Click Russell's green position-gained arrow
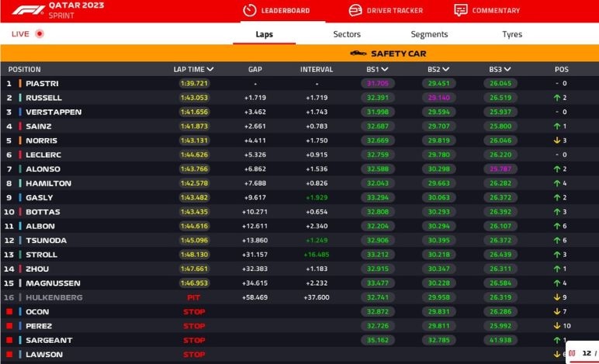 [x=556, y=98]
